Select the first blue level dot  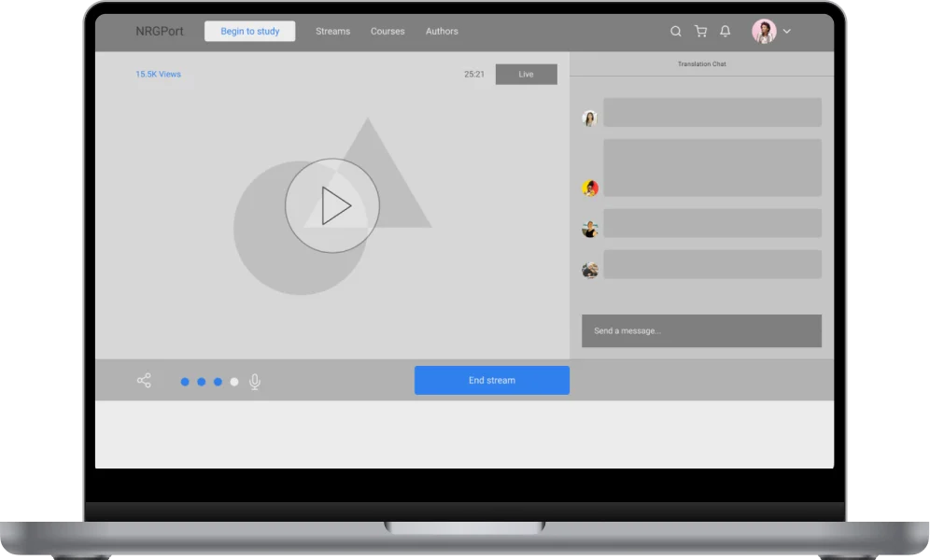pos(185,382)
